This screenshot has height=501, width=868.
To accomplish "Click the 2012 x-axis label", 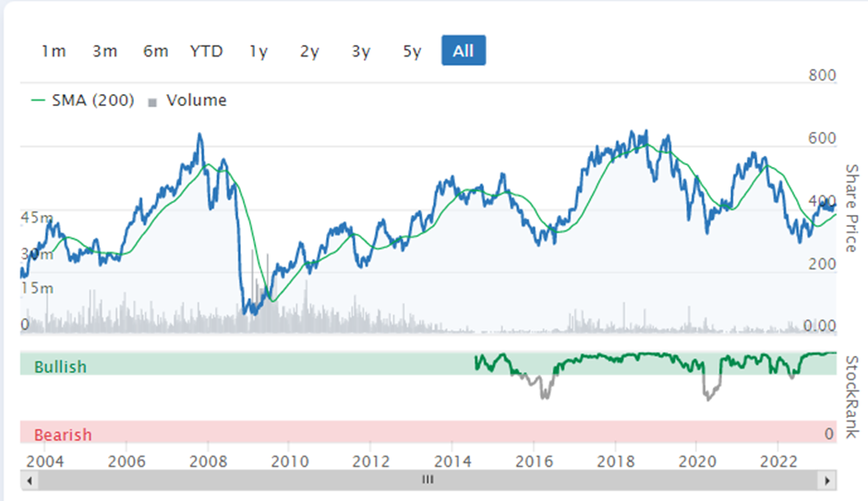I will point(371,461).
